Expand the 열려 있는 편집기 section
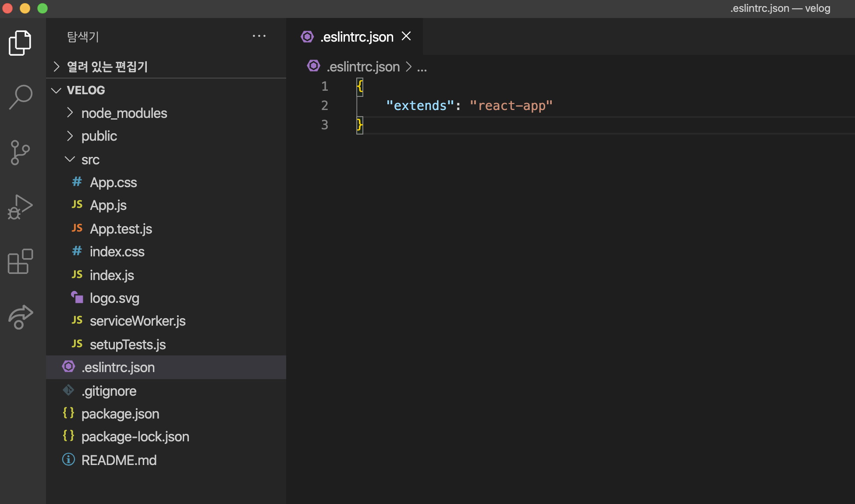 click(166, 67)
